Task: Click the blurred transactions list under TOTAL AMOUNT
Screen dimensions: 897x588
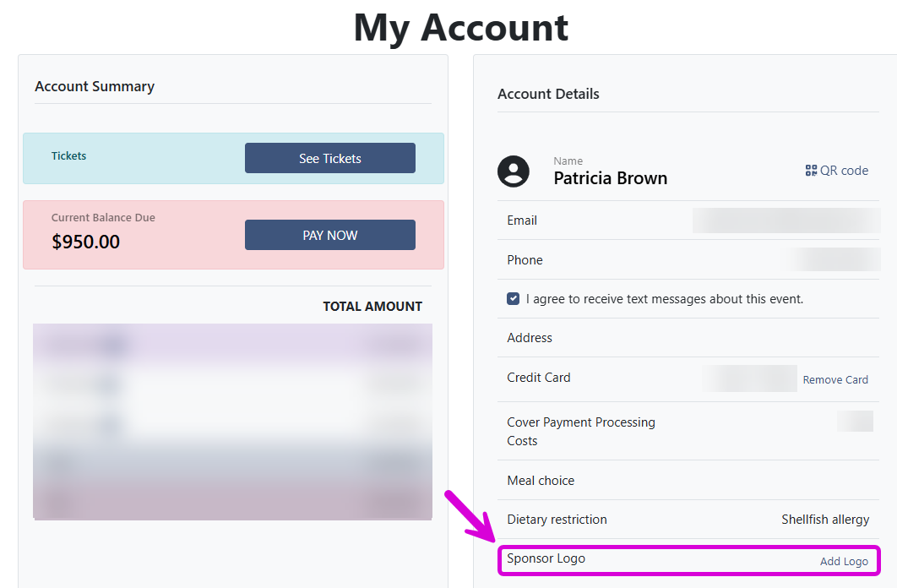Action: [x=232, y=421]
